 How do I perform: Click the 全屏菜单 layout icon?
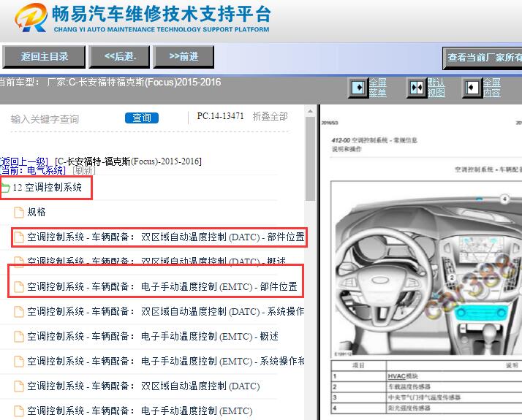coord(358,88)
